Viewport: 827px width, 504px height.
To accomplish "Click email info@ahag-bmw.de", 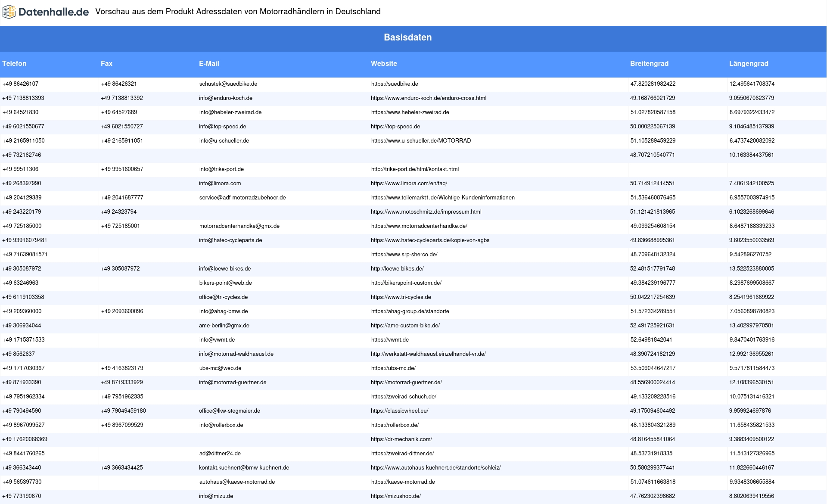I will click(x=224, y=311).
